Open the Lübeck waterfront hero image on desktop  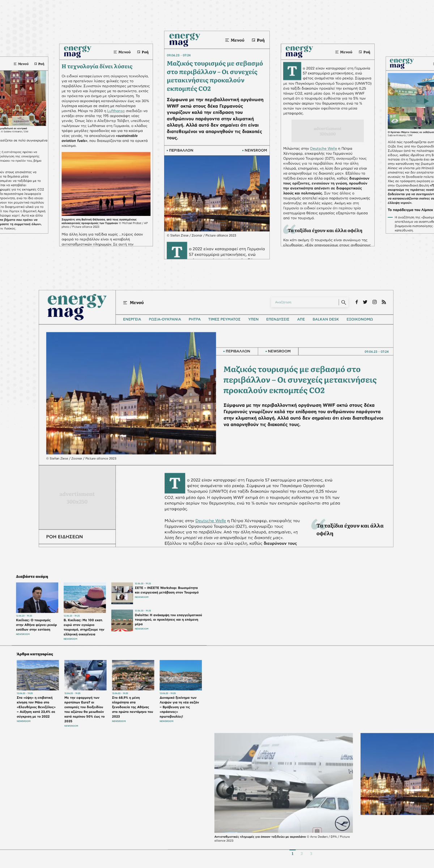[x=131, y=393]
